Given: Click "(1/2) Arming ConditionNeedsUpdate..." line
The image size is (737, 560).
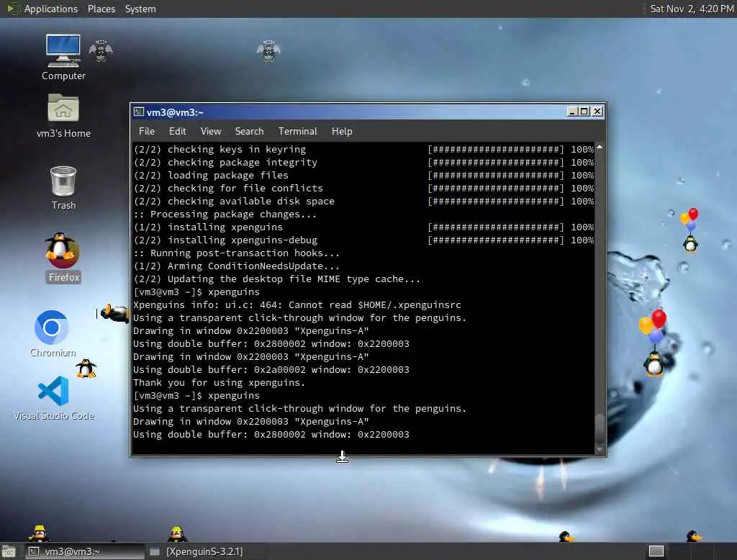Looking at the screenshot, I should tap(236, 266).
